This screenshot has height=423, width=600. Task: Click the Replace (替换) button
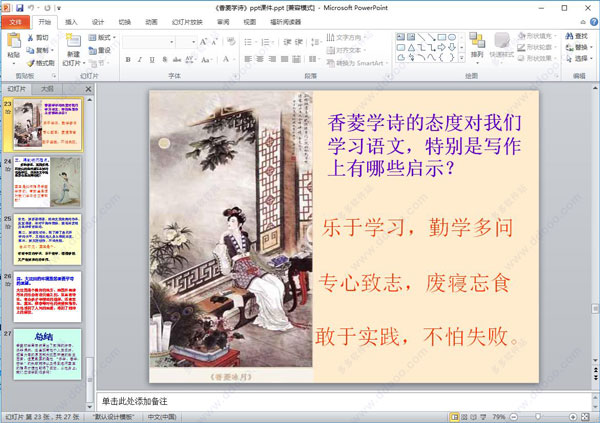579,47
